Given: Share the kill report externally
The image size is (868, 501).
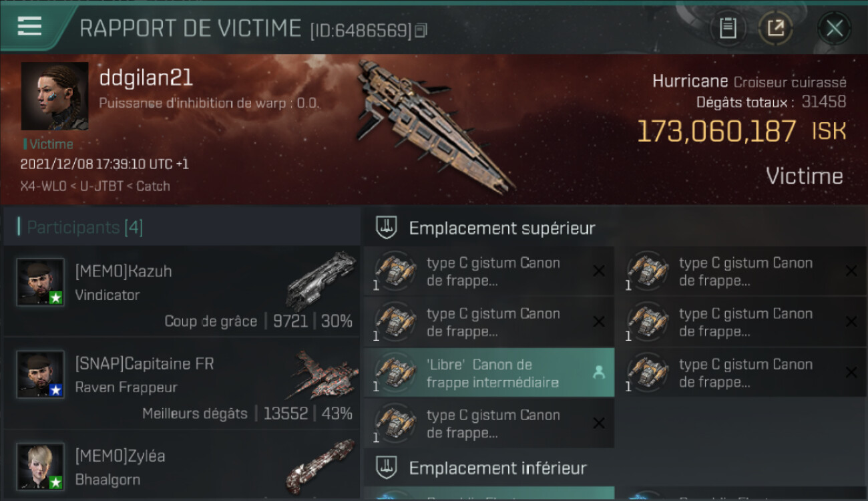Looking at the screenshot, I should coord(775,28).
